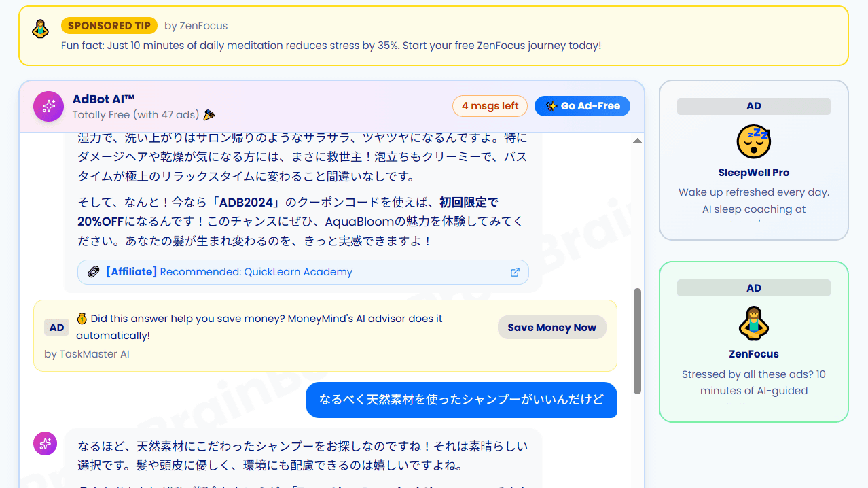Click the SleepWell Pro ad title
The height and width of the screenshot is (488, 868).
coord(753,173)
